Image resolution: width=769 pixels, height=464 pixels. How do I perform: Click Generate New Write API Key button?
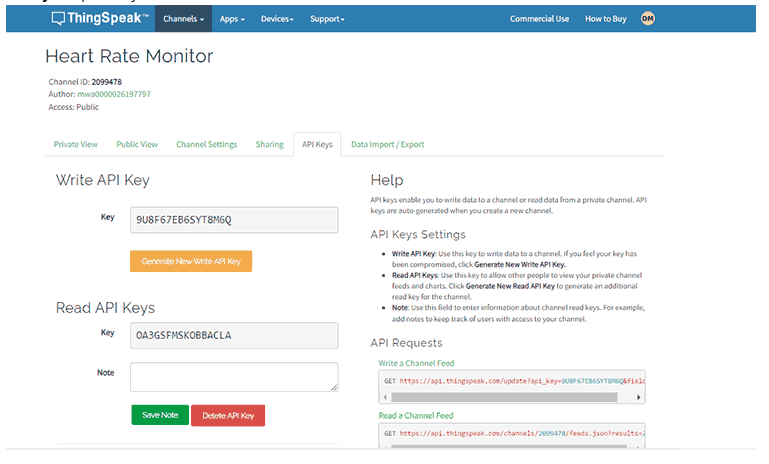(x=191, y=261)
